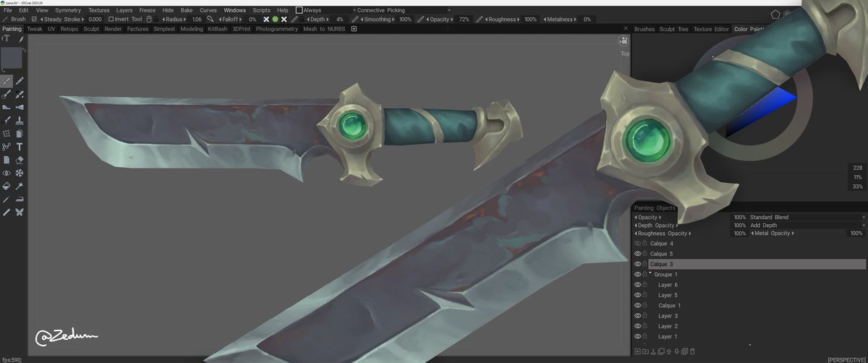Screen dimensions: 868x363
Task: Click the mouse icon in top toolbar
Action: (x=149, y=20)
